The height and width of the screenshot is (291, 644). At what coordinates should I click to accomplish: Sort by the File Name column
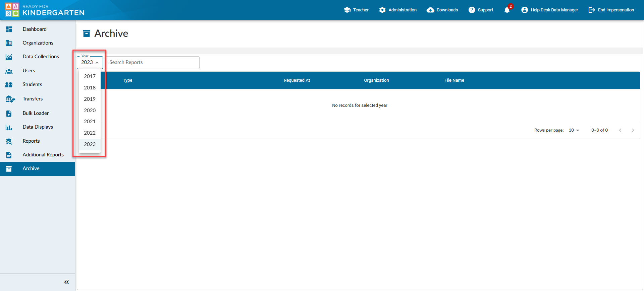(x=454, y=80)
